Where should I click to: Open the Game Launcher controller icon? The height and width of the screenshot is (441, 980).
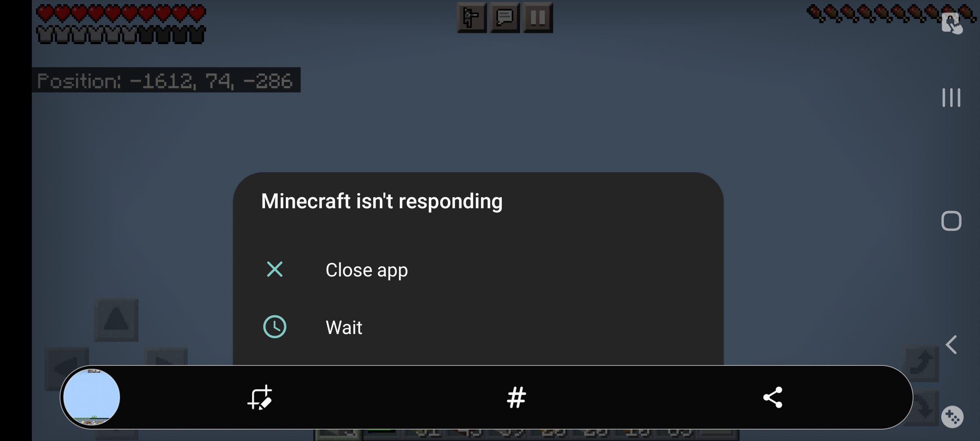(952, 417)
